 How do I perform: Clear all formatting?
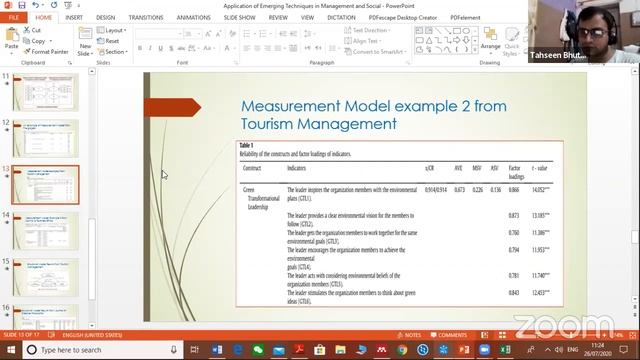coord(233,34)
